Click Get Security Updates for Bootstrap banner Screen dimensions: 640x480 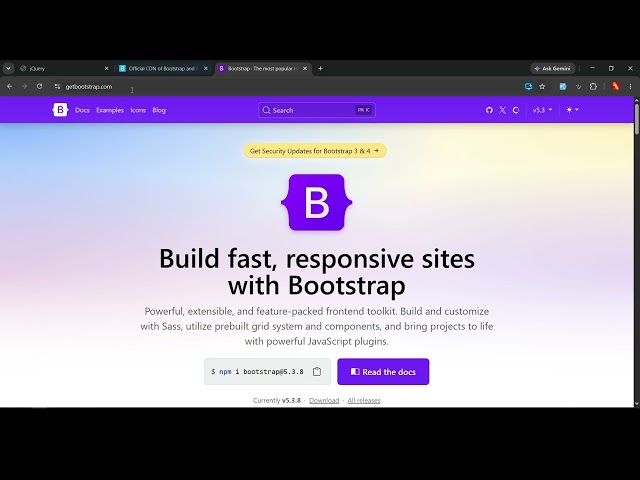pyautogui.click(x=315, y=151)
